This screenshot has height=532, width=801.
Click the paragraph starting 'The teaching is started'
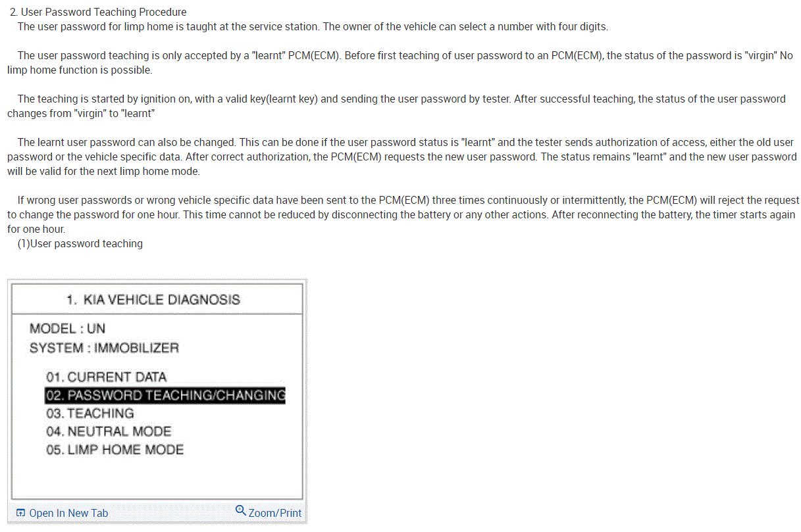pyautogui.click(x=396, y=106)
